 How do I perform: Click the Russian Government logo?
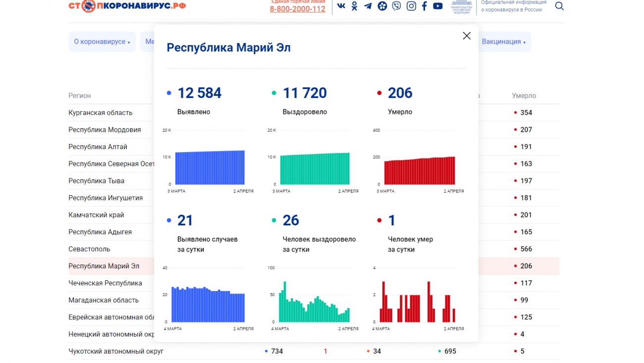[x=461, y=6]
